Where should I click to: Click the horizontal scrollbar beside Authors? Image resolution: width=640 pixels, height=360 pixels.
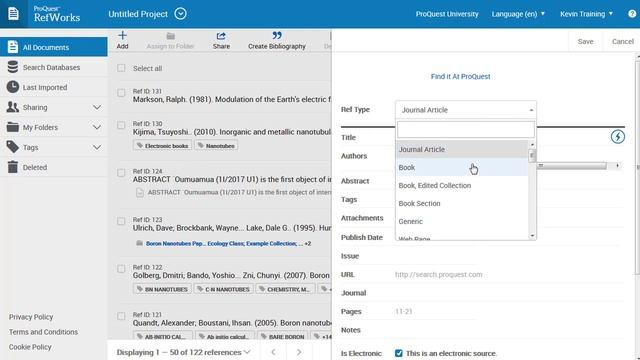coord(571,165)
